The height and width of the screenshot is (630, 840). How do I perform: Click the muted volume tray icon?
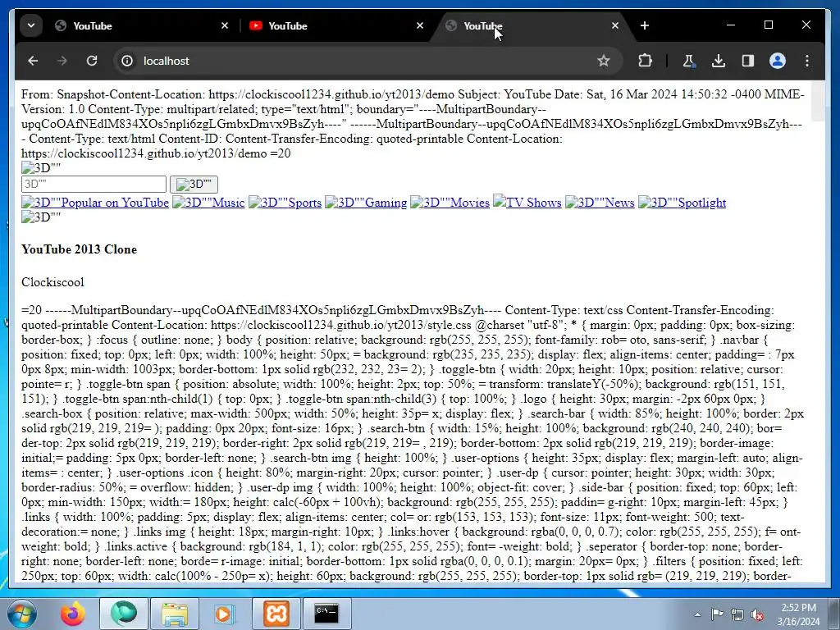pos(757,614)
